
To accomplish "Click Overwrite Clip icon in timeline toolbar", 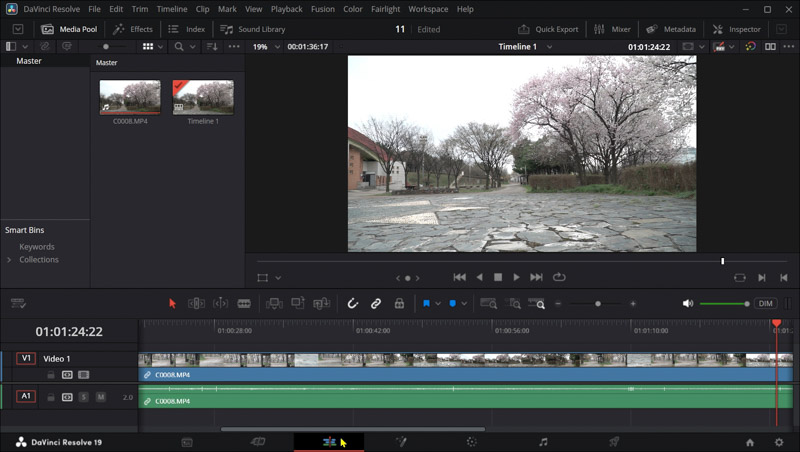I will click(x=298, y=303).
